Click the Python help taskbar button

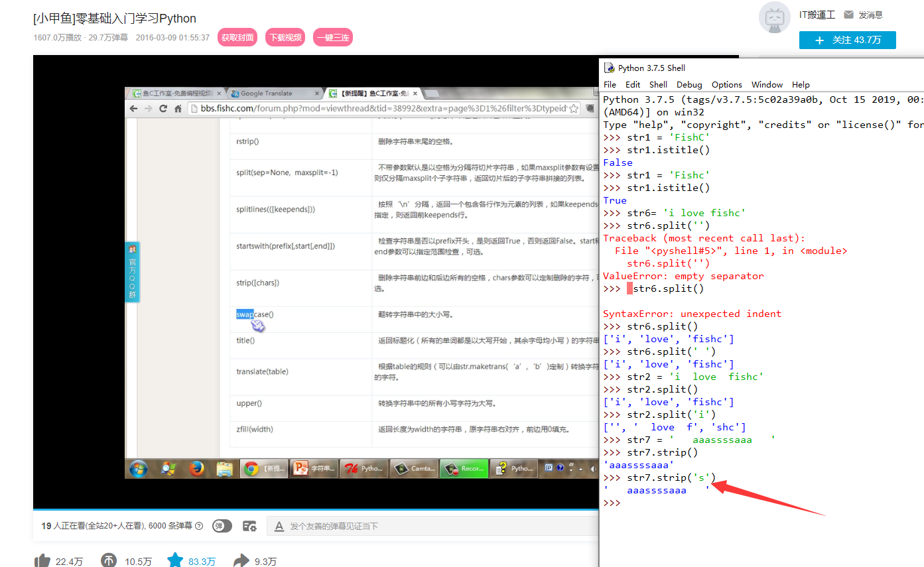point(514,468)
